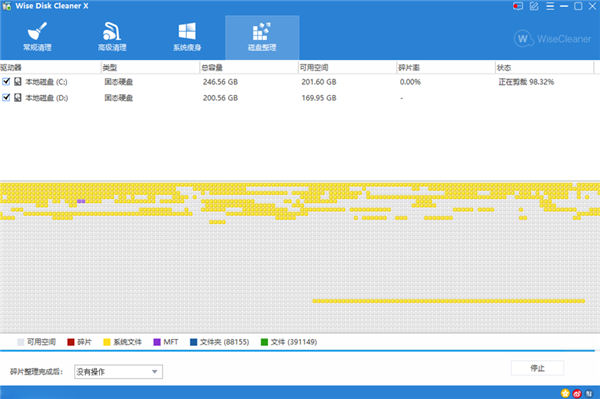Open the 碎片整理完成后 action dropdown
The width and height of the screenshot is (600, 399).
tap(118, 371)
